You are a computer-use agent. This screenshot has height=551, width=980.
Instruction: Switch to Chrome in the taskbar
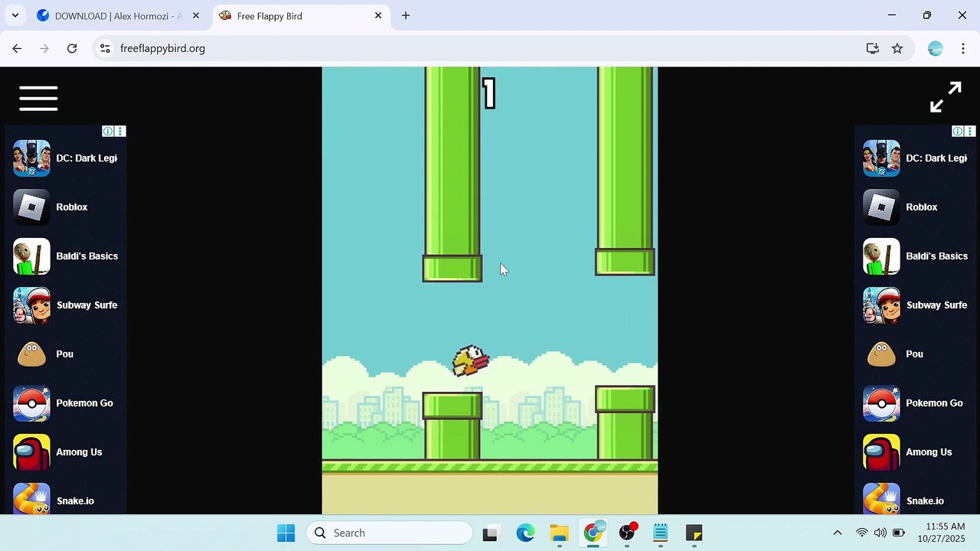593,533
